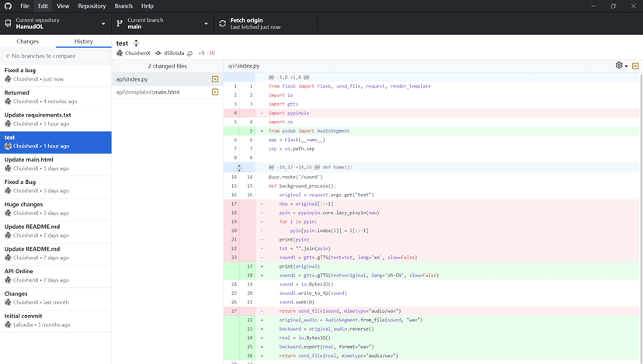Expand hidden lines in the diff hunk
643x364 pixels.
[x=239, y=168]
